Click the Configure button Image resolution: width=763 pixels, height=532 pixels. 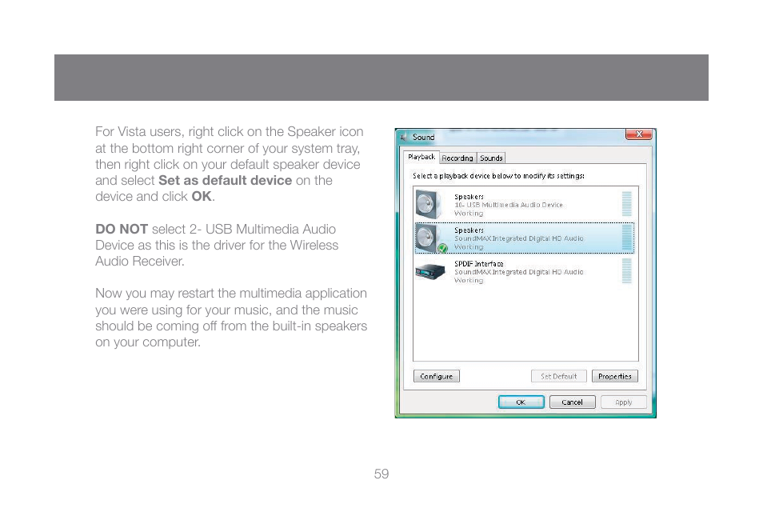[437, 376]
